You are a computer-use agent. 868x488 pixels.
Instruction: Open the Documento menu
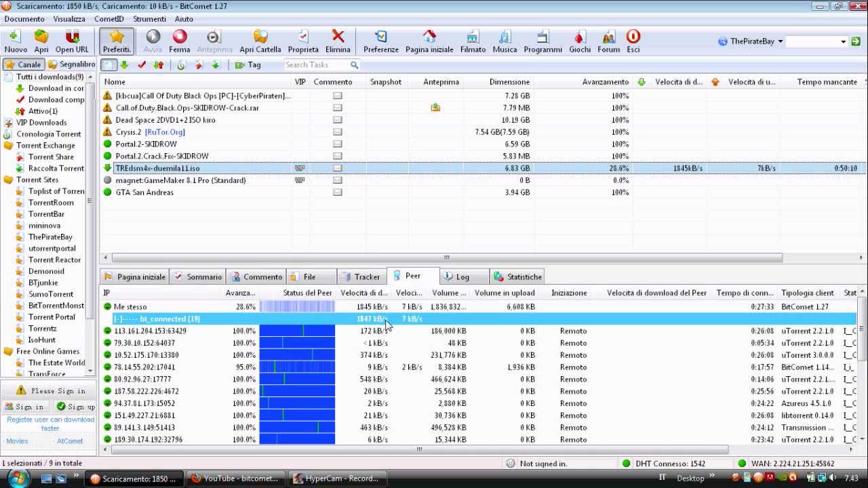pos(24,19)
